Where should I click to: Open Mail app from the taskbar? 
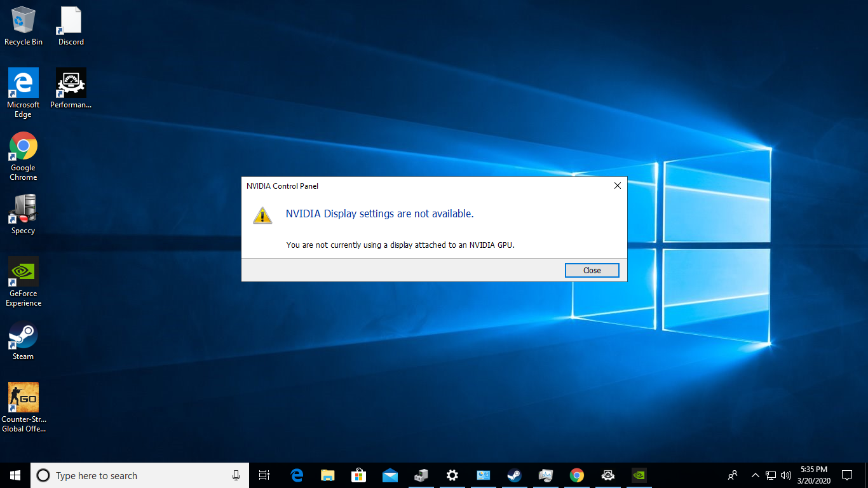click(390, 475)
